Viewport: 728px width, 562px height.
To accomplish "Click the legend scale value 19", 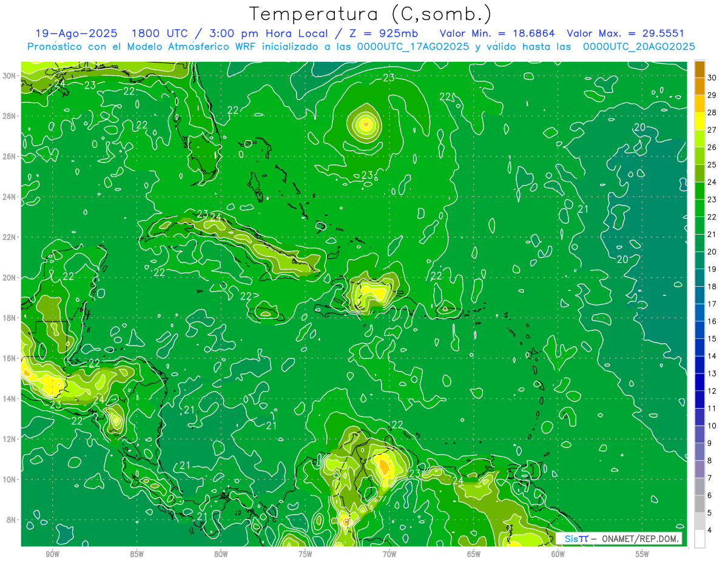I will [712, 269].
